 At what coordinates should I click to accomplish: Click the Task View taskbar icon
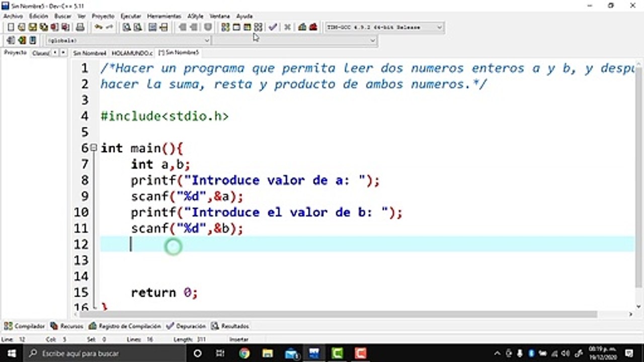(220, 353)
